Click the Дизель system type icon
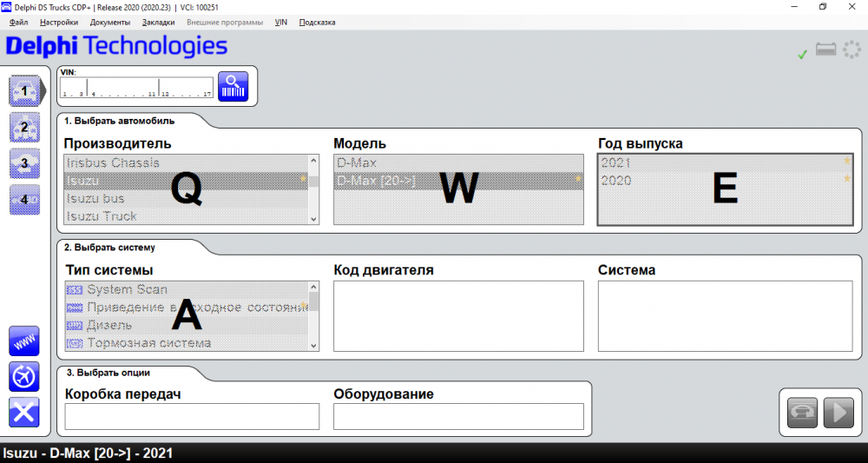Screen dimensions: 868x463 coord(74,325)
